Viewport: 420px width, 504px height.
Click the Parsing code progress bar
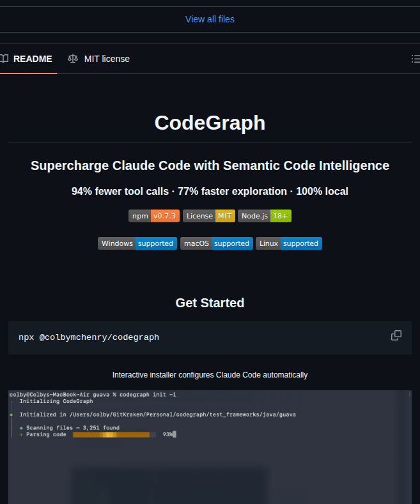tap(114, 434)
